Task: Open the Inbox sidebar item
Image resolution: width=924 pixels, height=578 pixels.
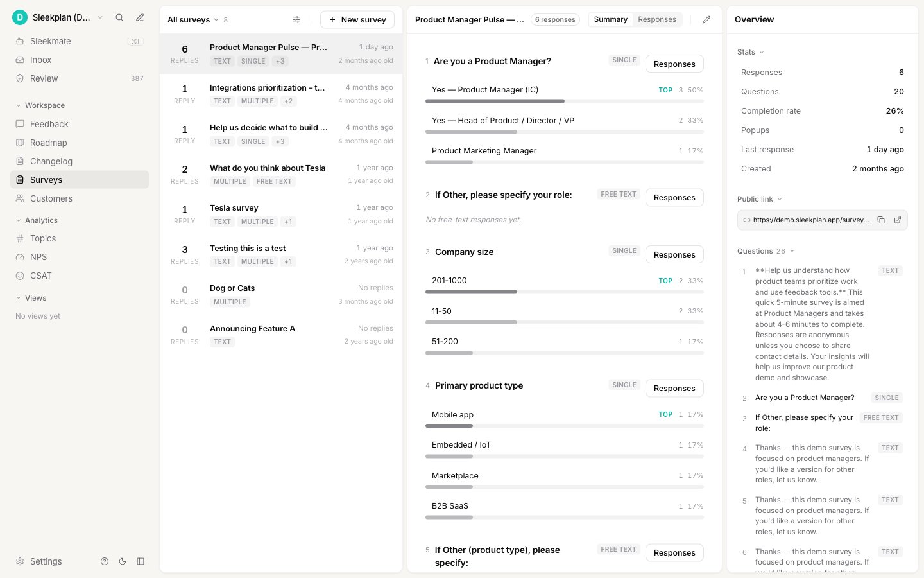Action: point(80,60)
